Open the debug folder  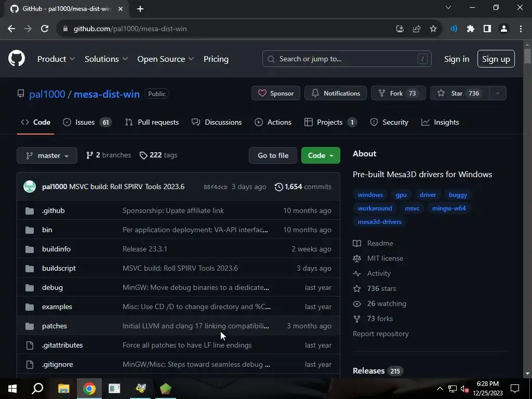(52, 287)
